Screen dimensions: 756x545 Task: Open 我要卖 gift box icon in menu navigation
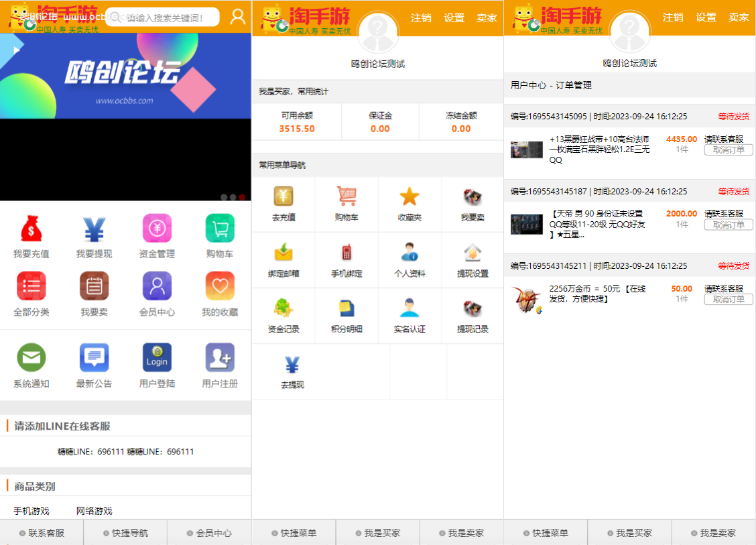[472, 197]
